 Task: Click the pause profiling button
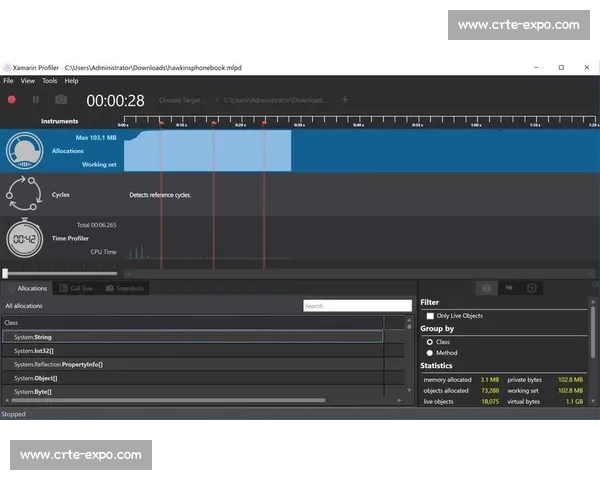(x=36, y=100)
